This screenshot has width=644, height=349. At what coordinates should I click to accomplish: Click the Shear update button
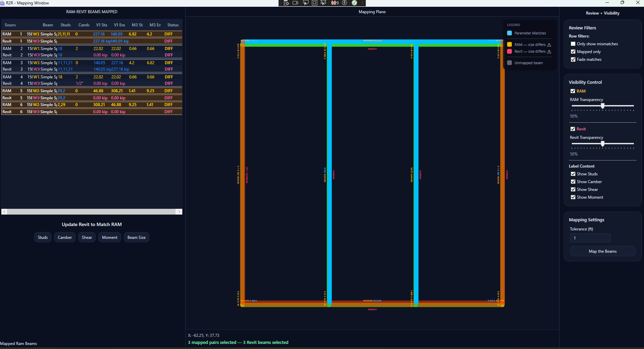coord(87,238)
